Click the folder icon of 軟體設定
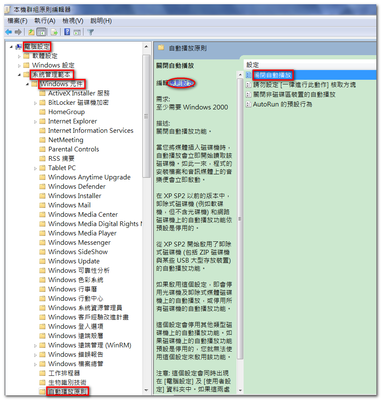 click(x=26, y=56)
